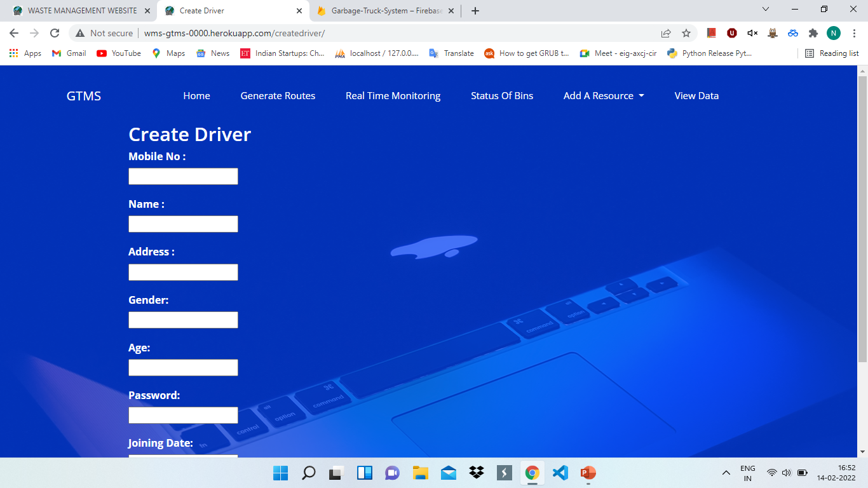Focus the Age input field
Viewport: 868px width, 488px height.
point(183,368)
